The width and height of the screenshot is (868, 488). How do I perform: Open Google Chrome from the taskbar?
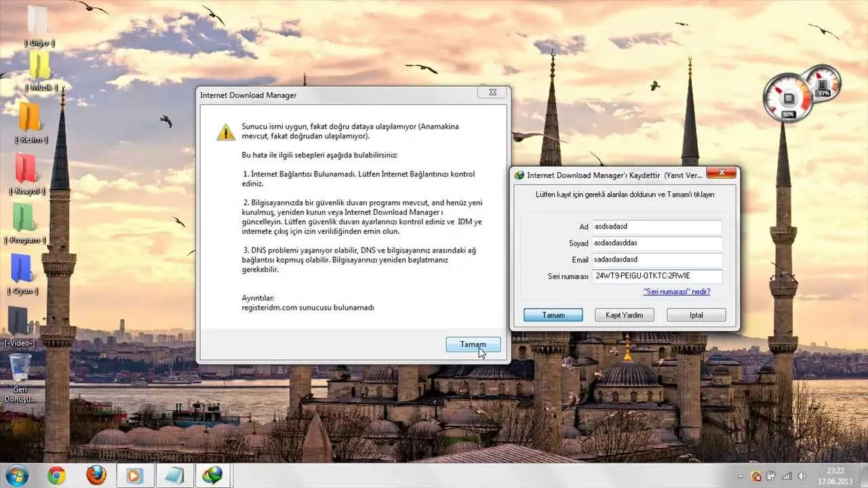tap(57, 476)
